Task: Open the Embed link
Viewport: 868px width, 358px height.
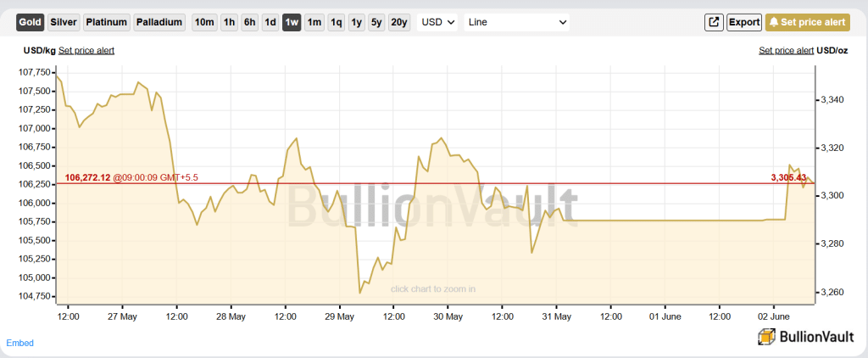Action: pyautogui.click(x=20, y=343)
